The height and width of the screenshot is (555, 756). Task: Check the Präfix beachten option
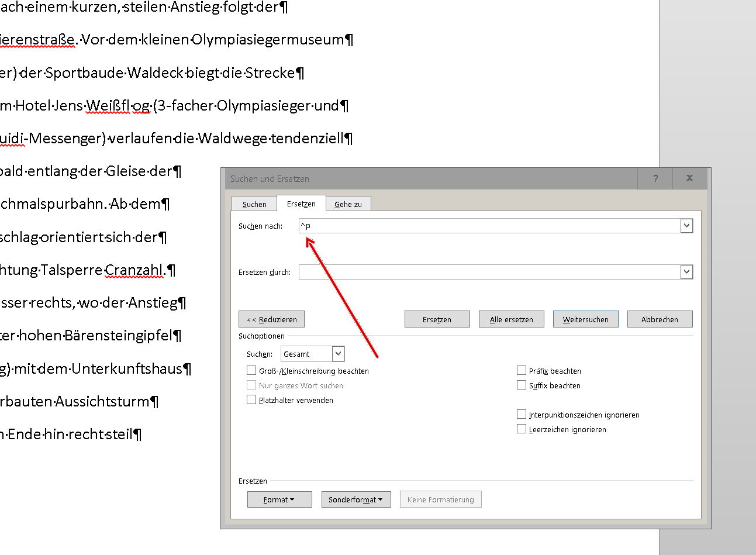click(522, 370)
